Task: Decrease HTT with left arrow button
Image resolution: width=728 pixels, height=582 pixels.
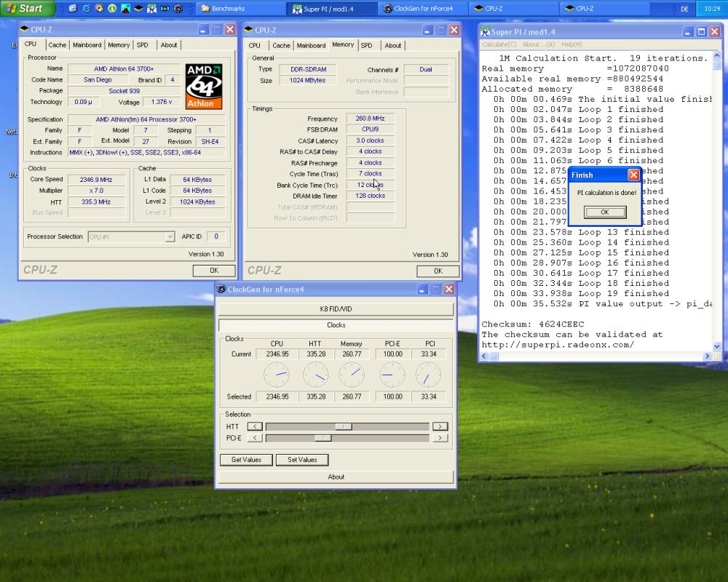Action: [x=255, y=426]
